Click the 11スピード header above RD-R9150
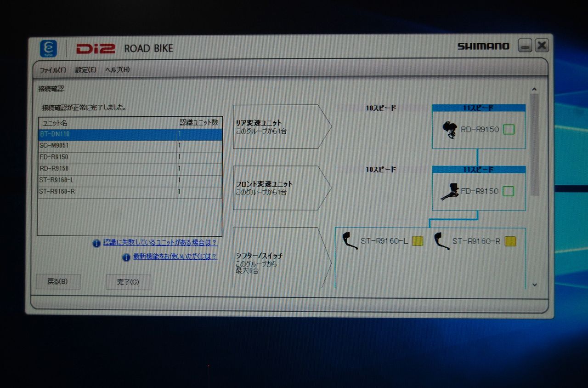Viewport: 588px width, 388px height. (x=479, y=108)
